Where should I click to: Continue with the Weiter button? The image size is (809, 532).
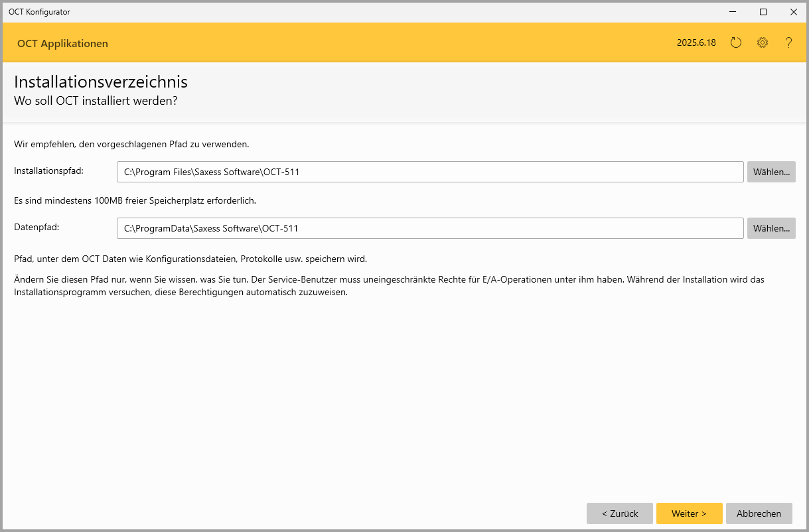[689, 513]
